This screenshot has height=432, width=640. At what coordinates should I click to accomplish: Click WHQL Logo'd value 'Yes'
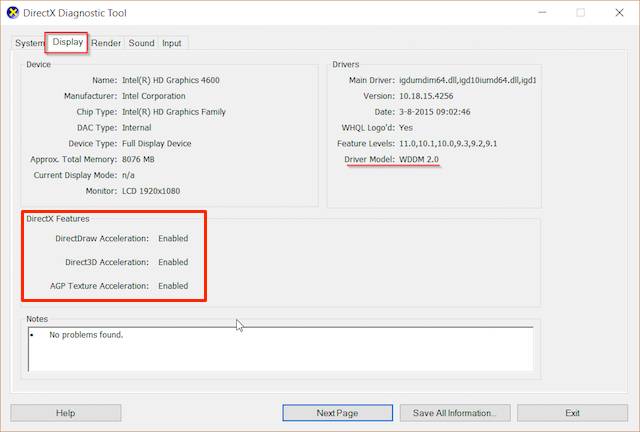[x=406, y=128]
